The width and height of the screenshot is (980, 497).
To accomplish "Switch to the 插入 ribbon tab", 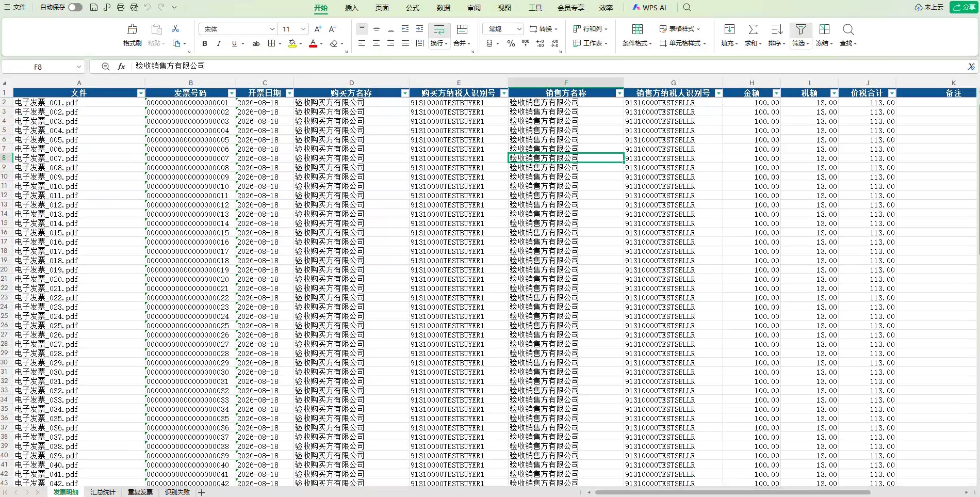I will pyautogui.click(x=351, y=8).
